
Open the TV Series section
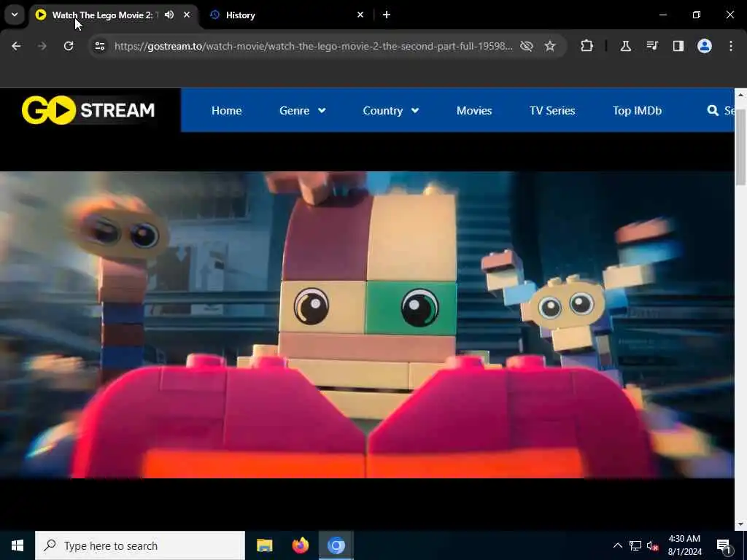click(552, 111)
